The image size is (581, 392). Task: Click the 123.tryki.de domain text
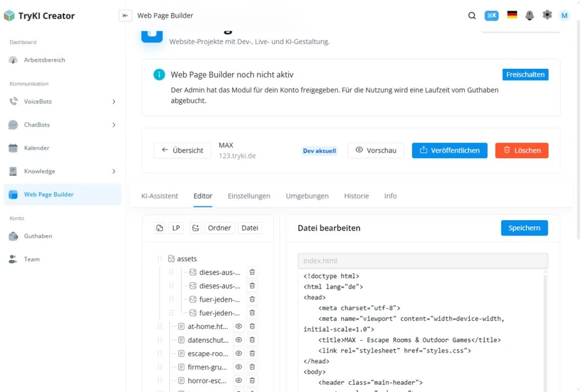click(237, 155)
